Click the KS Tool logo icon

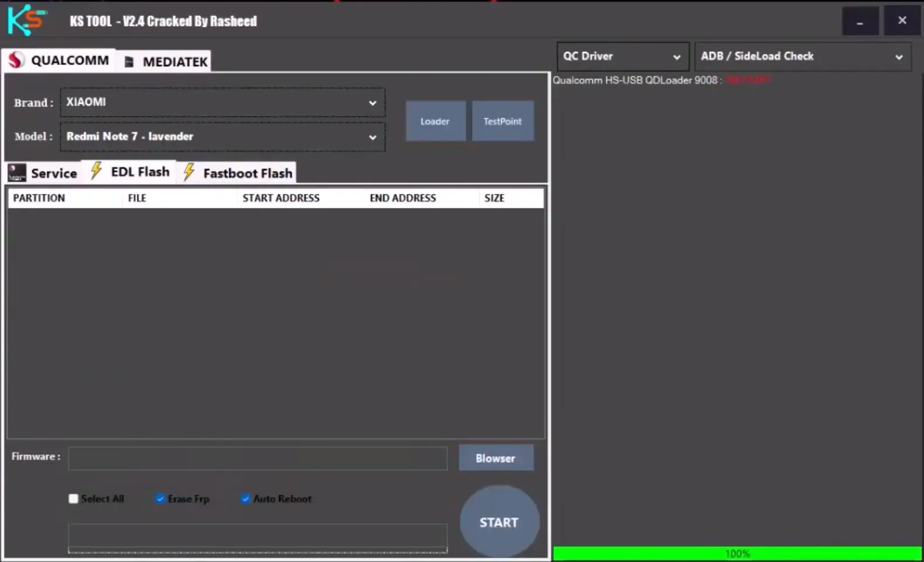pos(26,19)
